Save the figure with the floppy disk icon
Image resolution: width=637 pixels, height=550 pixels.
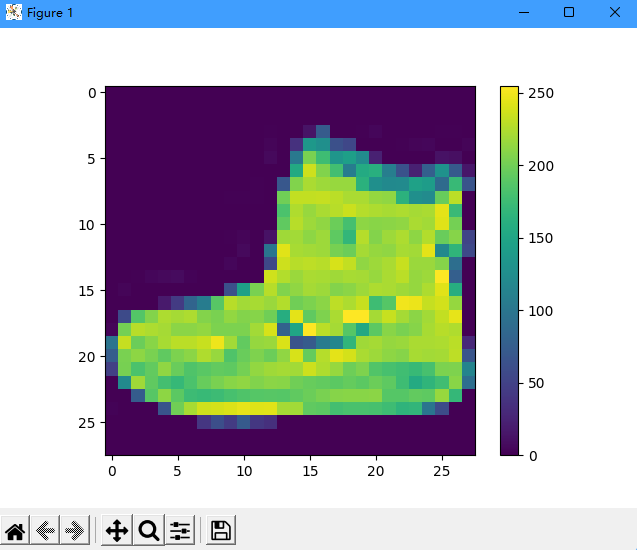coord(221,530)
